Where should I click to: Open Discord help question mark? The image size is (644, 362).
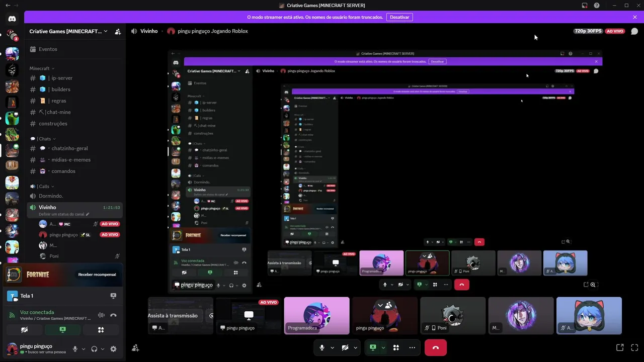597,6
